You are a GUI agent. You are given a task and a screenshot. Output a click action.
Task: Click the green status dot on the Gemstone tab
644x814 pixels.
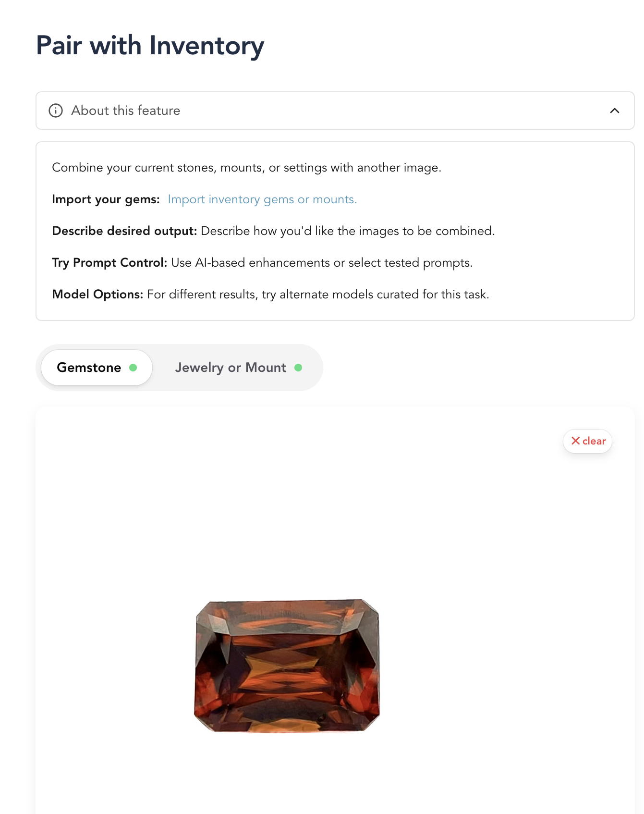(134, 367)
